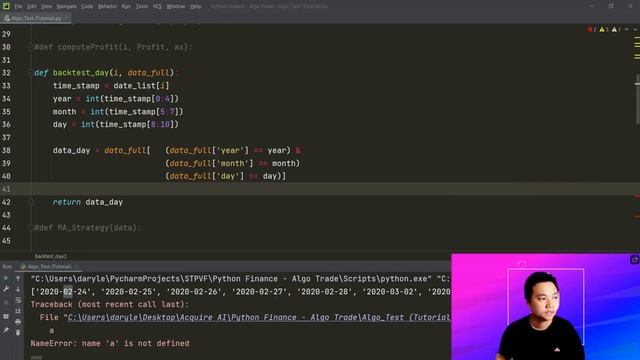Open the Tools menu
Viewport: 640px width, 360px height.
[142, 7]
